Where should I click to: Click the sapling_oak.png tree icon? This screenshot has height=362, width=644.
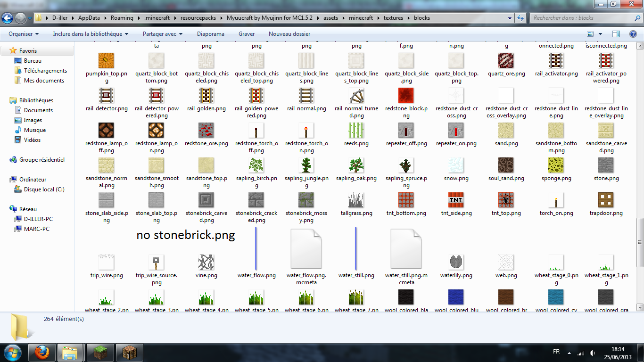(356, 165)
